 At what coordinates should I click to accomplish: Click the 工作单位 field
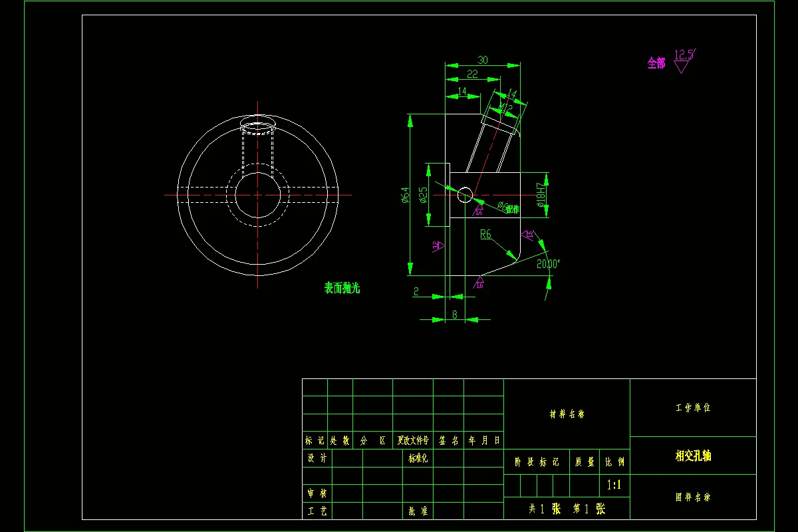pyautogui.click(x=693, y=408)
